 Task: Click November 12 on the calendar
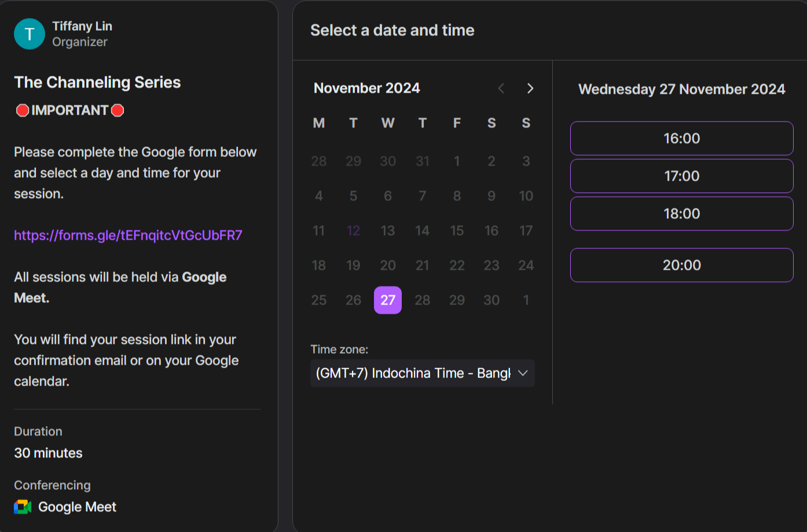pos(353,230)
